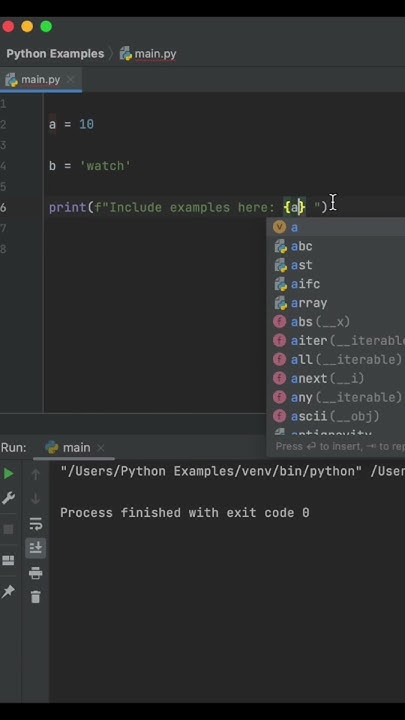This screenshot has height=720, width=405.
Task: Close the main.py editor tab
Action: (x=70, y=79)
